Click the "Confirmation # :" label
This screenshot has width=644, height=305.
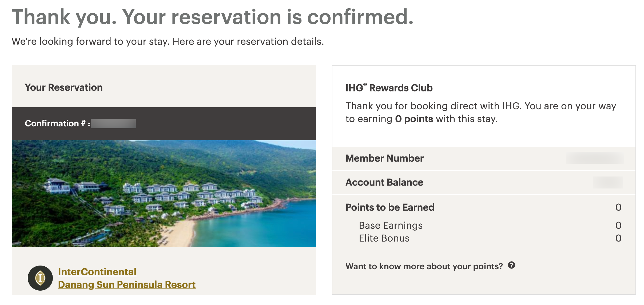pyautogui.click(x=57, y=123)
